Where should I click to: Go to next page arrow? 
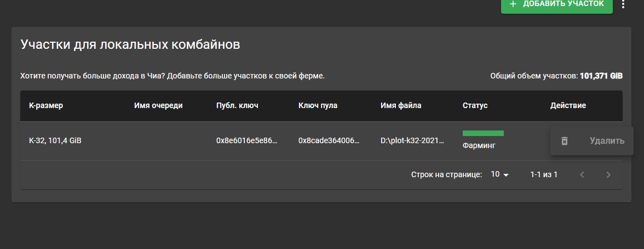[608, 175]
